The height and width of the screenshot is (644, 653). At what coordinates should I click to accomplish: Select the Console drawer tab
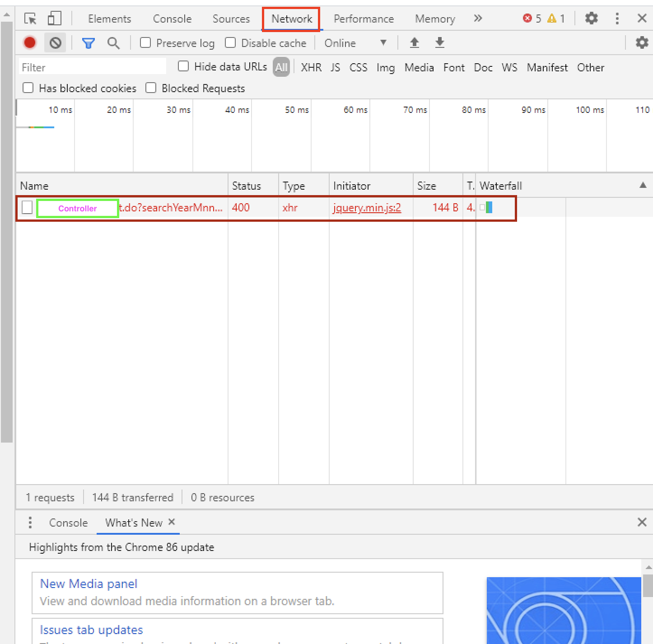pyautogui.click(x=69, y=523)
